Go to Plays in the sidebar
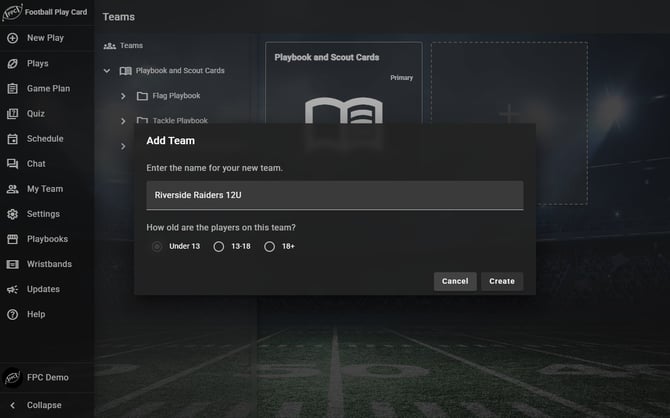The image size is (670, 418). coord(38,63)
